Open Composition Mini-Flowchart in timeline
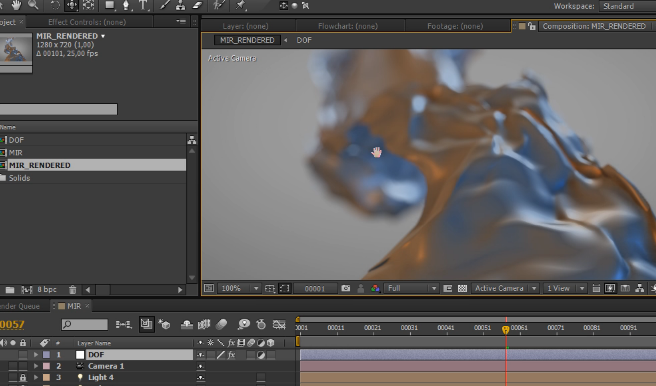 pos(123,324)
